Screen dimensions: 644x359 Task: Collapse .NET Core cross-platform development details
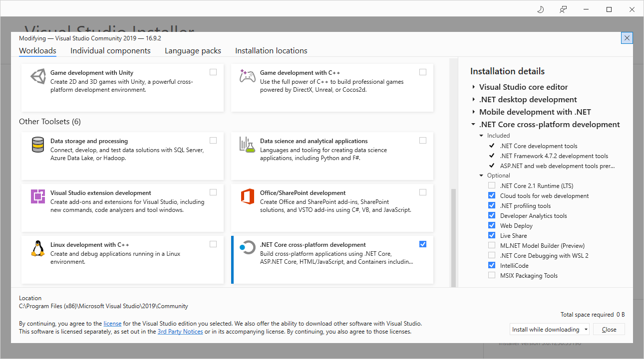point(473,125)
